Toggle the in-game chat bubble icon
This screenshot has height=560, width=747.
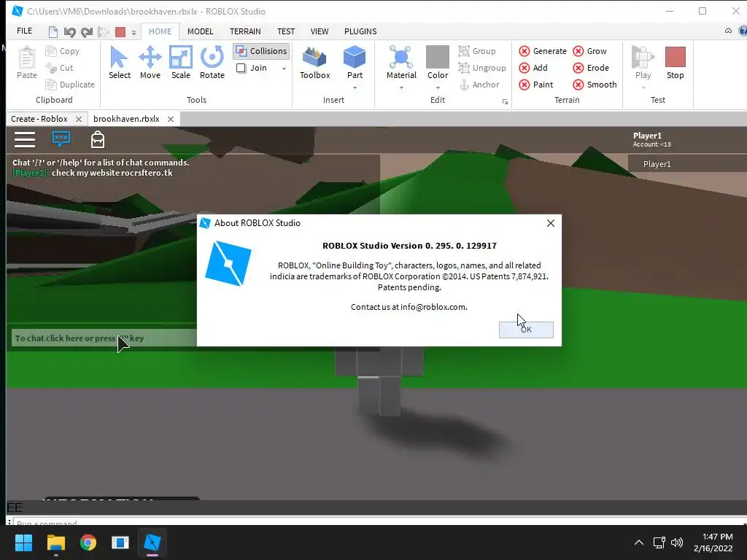[x=61, y=139]
